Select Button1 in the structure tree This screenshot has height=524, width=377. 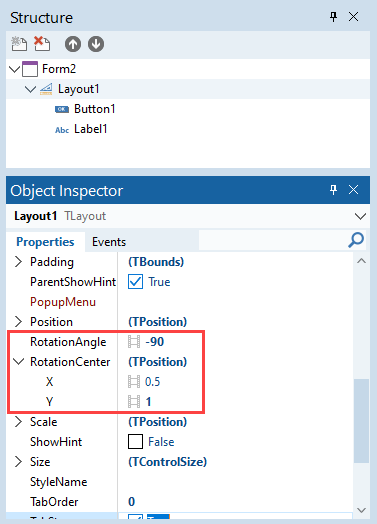tap(95, 109)
